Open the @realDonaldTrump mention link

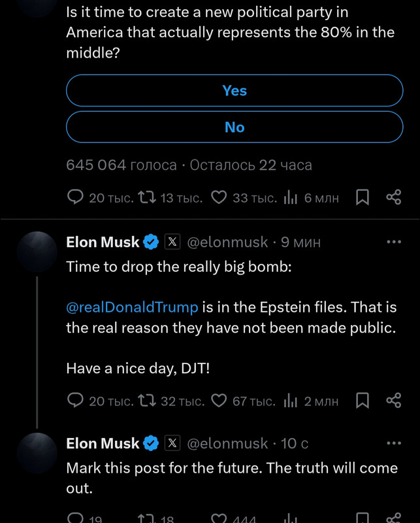(132, 307)
